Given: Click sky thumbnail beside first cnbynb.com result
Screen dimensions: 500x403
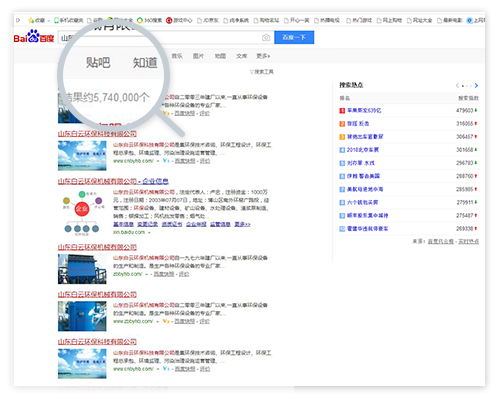Looking at the screenshot, I should pyautogui.click(x=82, y=156).
